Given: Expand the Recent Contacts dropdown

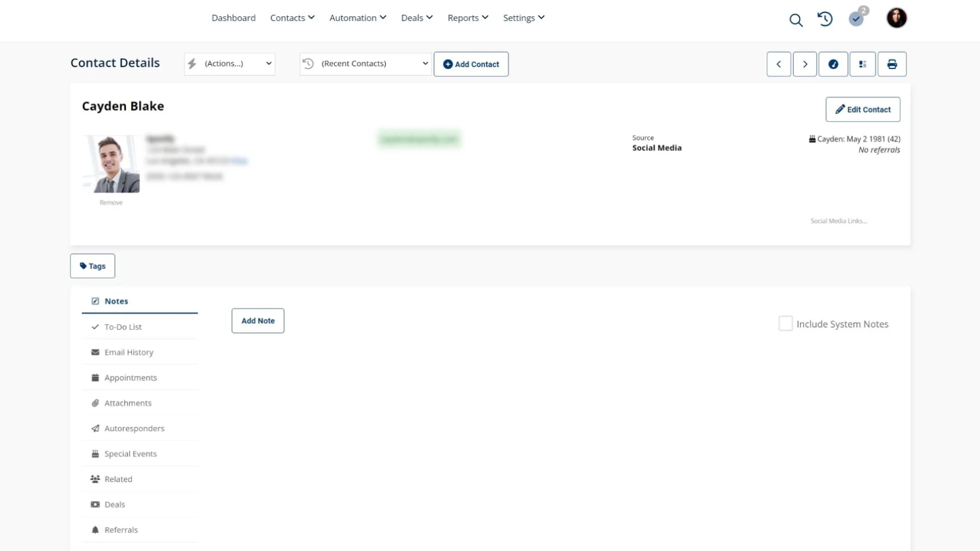Looking at the screenshot, I should [365, 64].
